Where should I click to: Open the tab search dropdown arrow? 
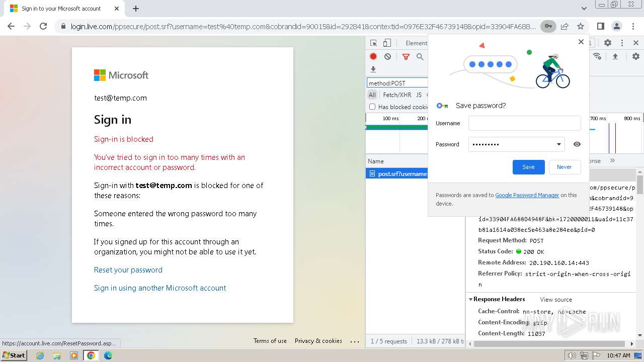click(584, 9)
